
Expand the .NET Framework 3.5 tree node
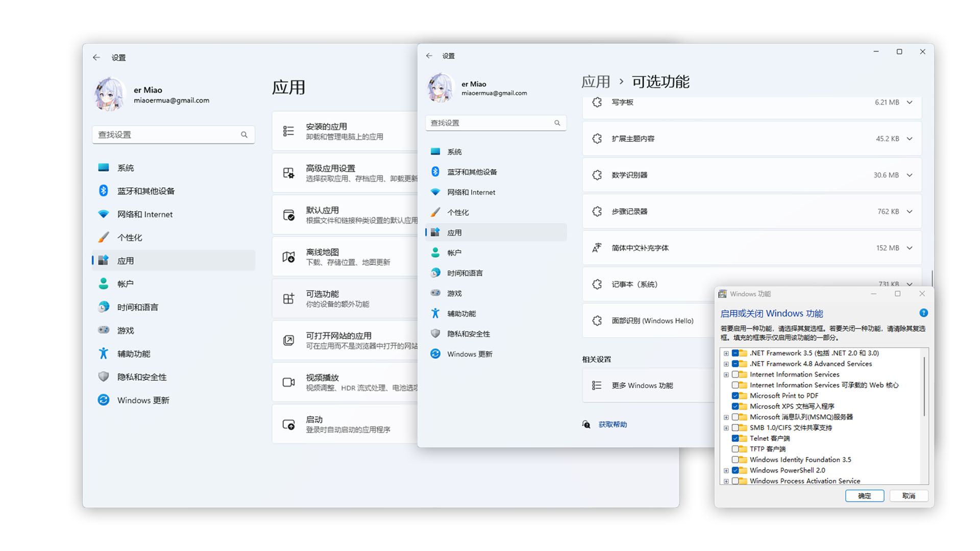[x=726, y=353]
